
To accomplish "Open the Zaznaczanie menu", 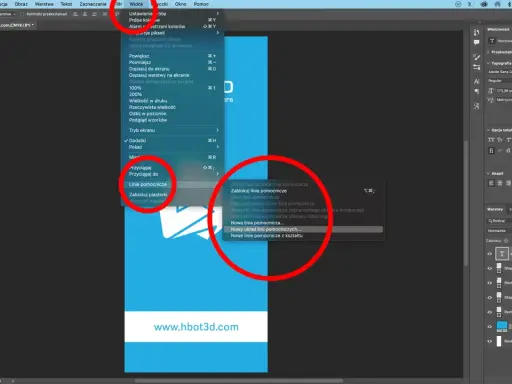I will (x=93, y=4).
